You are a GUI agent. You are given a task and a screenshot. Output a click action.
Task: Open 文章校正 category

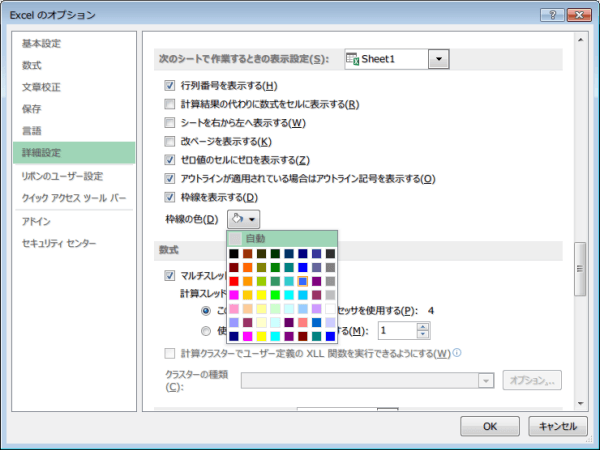click(x=74, y=87)
